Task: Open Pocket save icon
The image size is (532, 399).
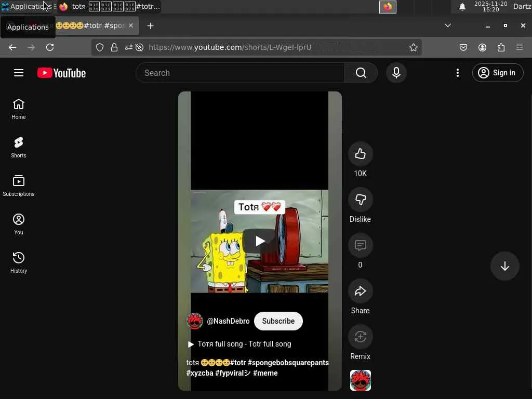Action: click(x=463, y=47)
